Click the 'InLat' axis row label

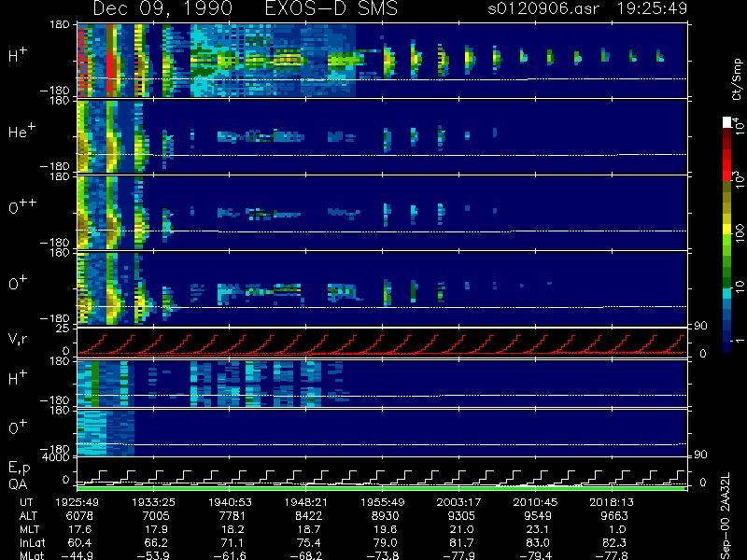[32, 542]
